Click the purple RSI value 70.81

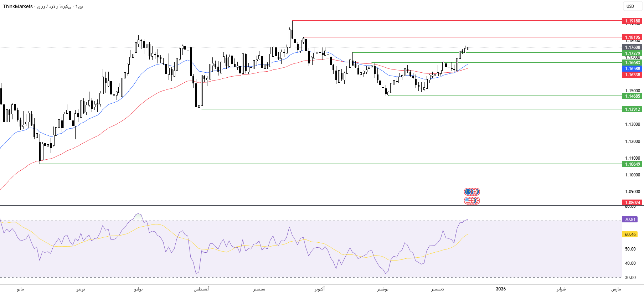click(630, 220)
